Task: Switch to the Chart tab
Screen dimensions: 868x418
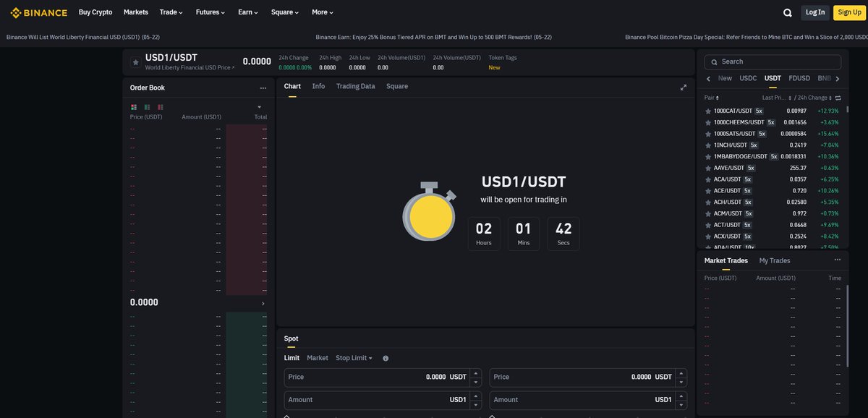Action: pos(292,86)
